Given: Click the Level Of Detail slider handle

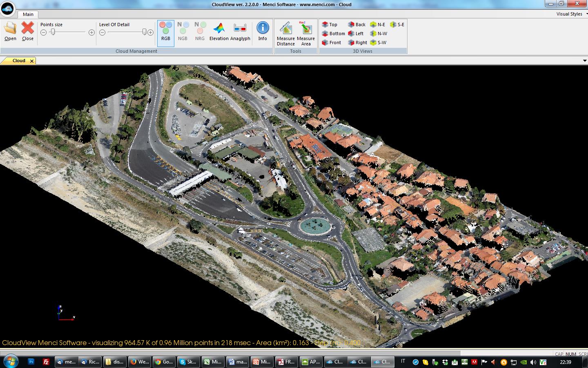Looking at the screenshot, I should [x=144, y=32].
